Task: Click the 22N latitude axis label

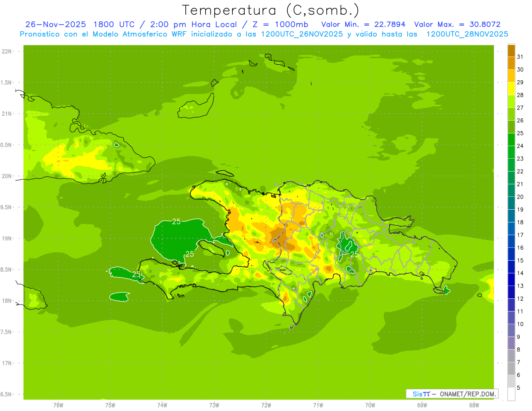Action: [x=7, y=51]
